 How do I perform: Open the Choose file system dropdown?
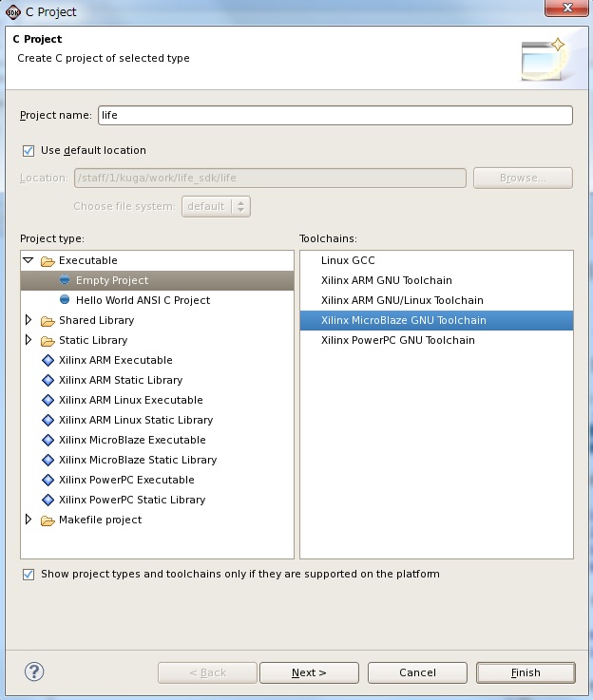point(216,206)
